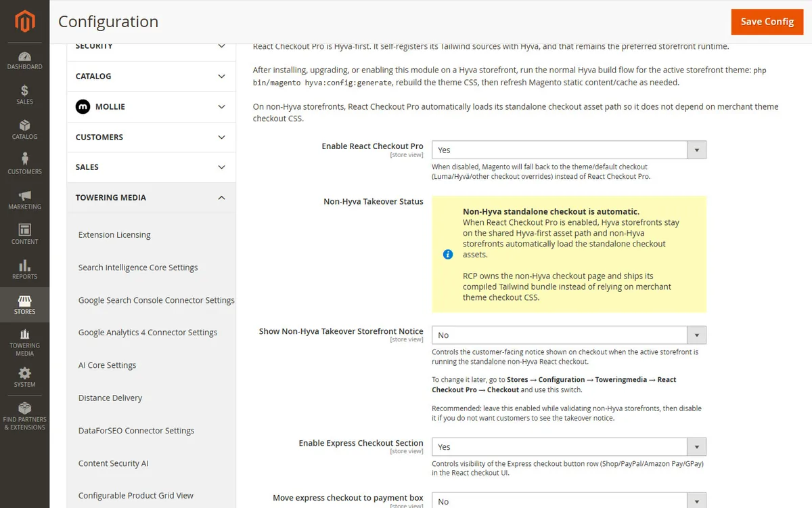Expand the Customers config section
The image size is (812, 508).
pos(151,137)
